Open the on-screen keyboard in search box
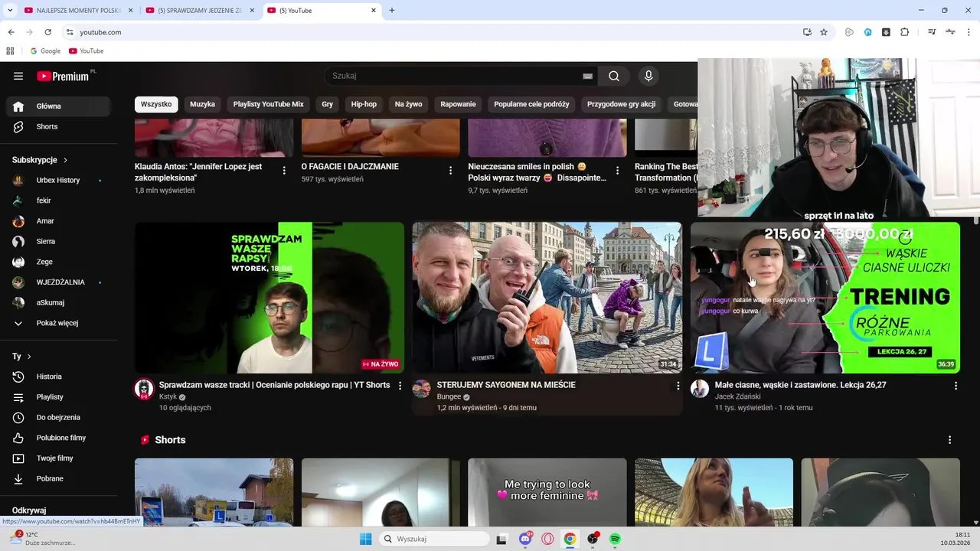Image resolution: width=980 pixels, height=551 pixels. [587, 76]
